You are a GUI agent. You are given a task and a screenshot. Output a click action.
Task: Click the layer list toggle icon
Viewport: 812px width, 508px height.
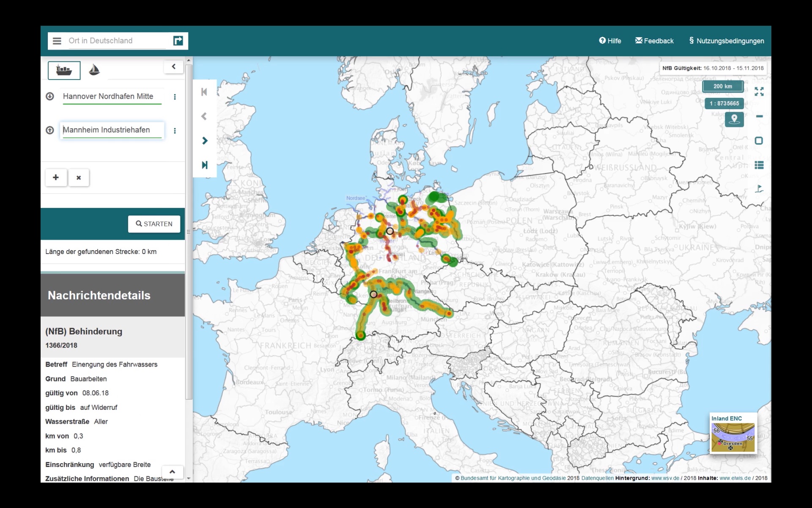(759, 166)
